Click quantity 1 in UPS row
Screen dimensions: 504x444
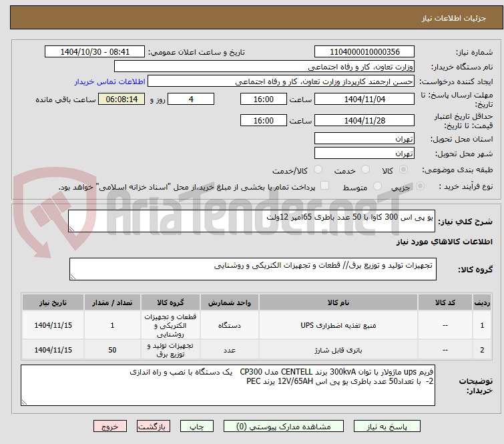point(112,325)
